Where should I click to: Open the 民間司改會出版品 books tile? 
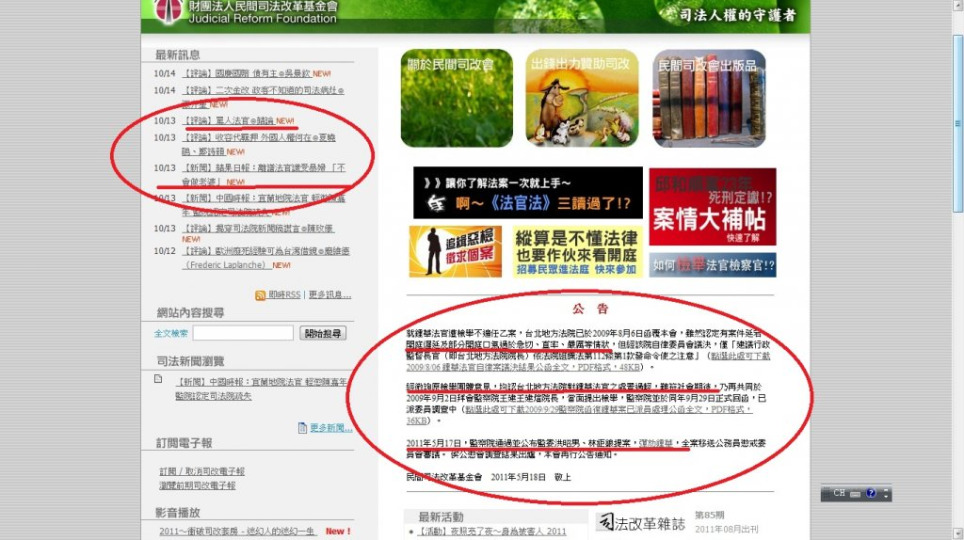pos(708,98)
